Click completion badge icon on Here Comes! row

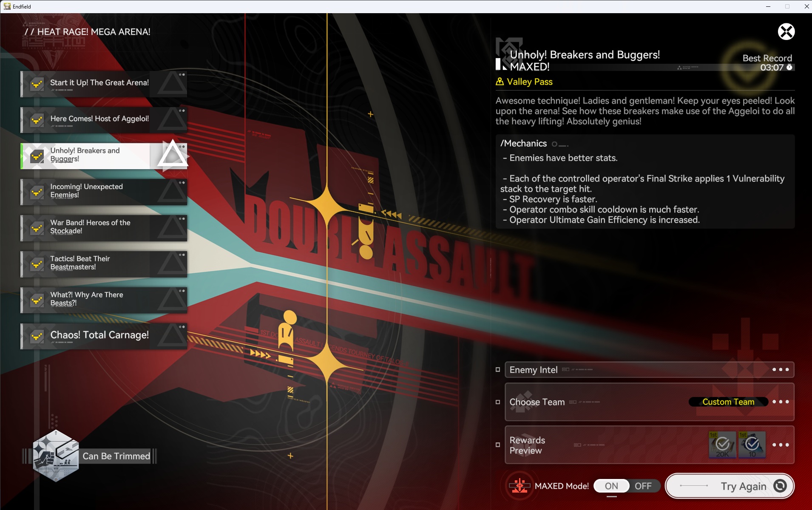click(x=37, y=120)
